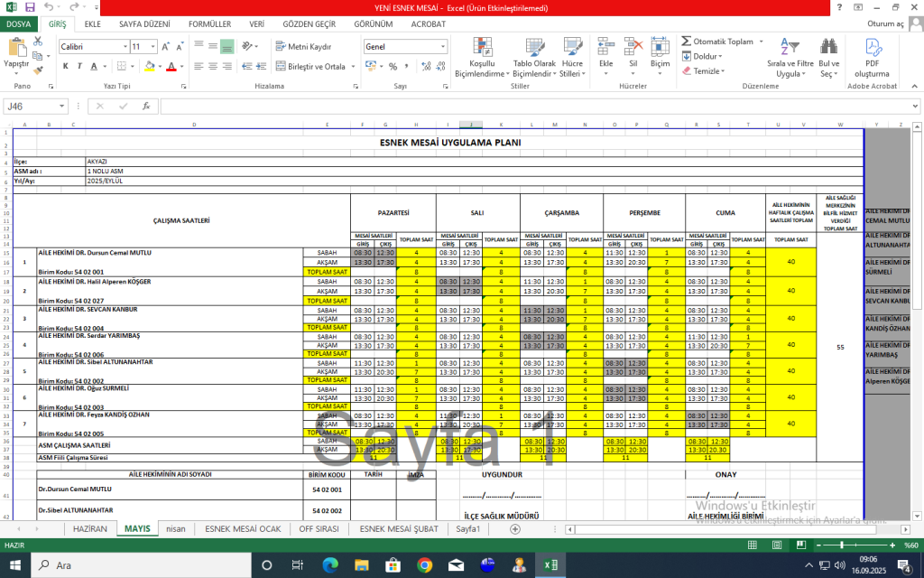Enable Metni Kaydır text wrapping
The height and width of the screenshot is (578, 924).
[x=302, y=46]
